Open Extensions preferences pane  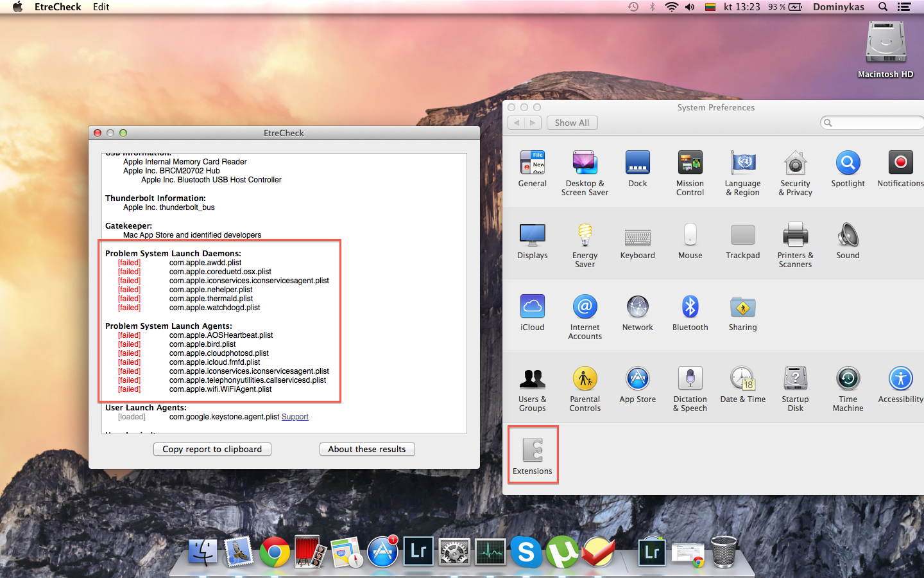coord(532,457)
